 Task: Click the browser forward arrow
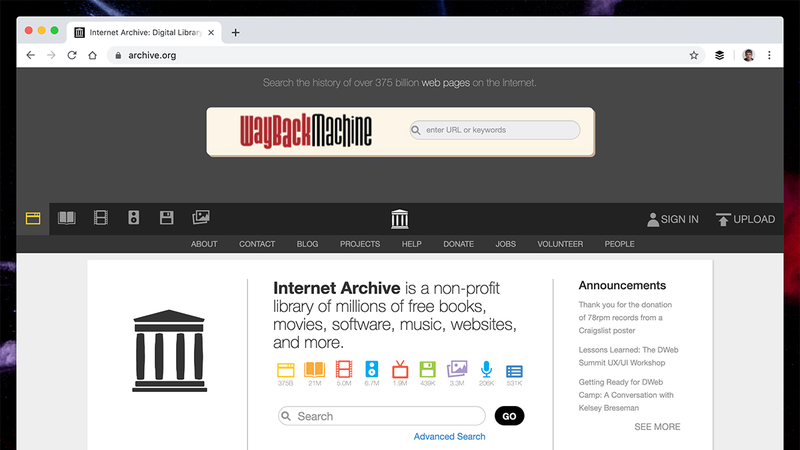pos(51,55)
